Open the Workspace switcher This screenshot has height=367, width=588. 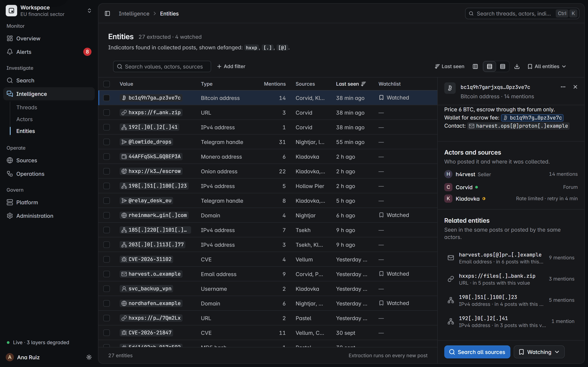(x=49, y=11)
